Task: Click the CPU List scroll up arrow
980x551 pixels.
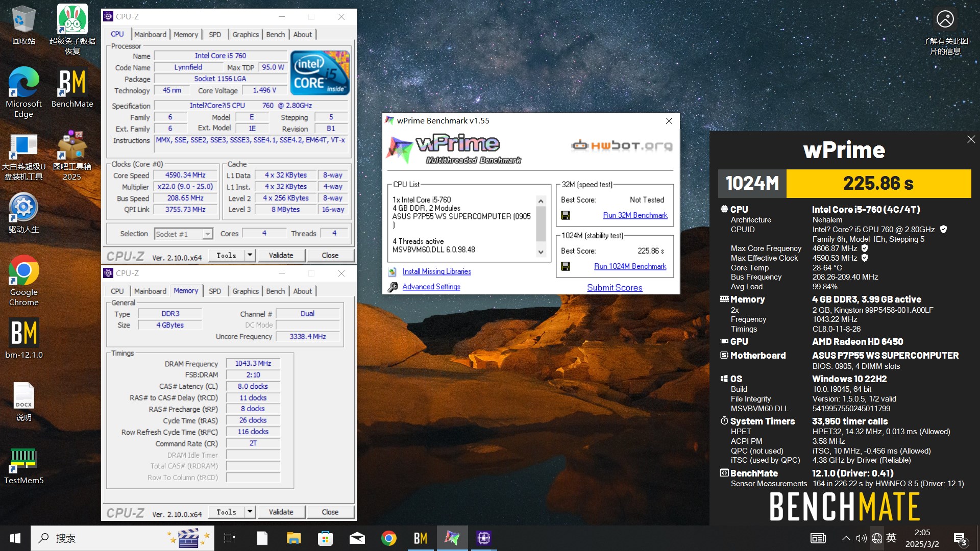Action: 541,201
